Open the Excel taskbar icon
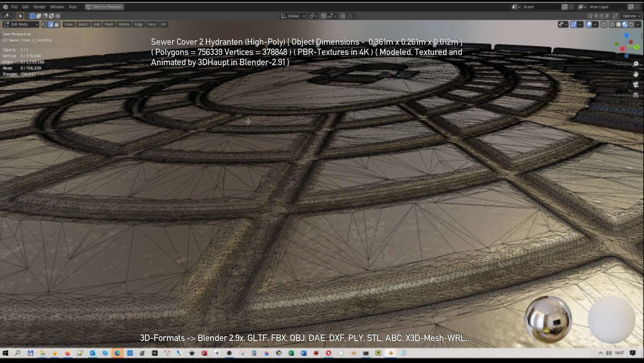644x363 pixels. point(291,353)
